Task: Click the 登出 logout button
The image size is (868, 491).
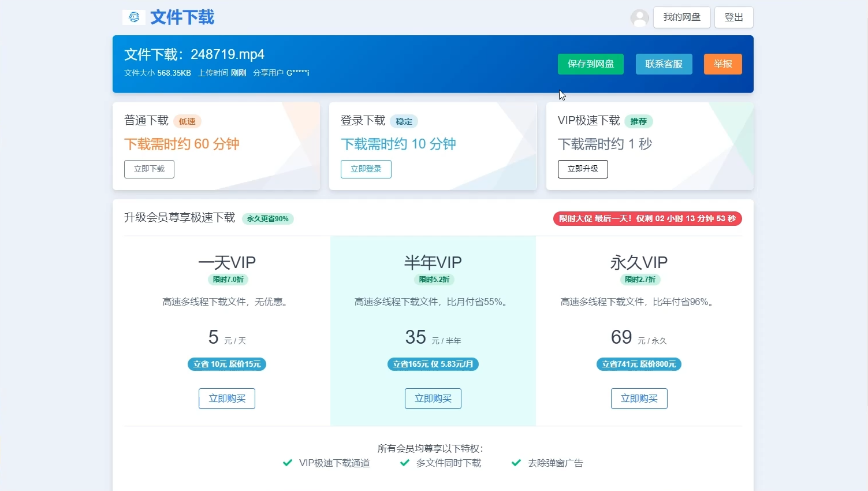Action: [733, 17]
